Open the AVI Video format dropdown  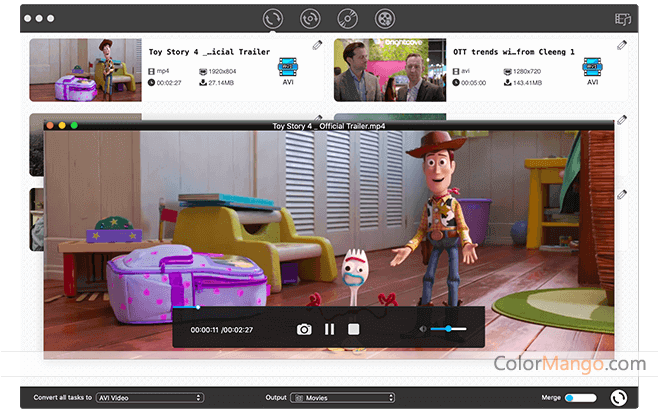coord(150,397)
